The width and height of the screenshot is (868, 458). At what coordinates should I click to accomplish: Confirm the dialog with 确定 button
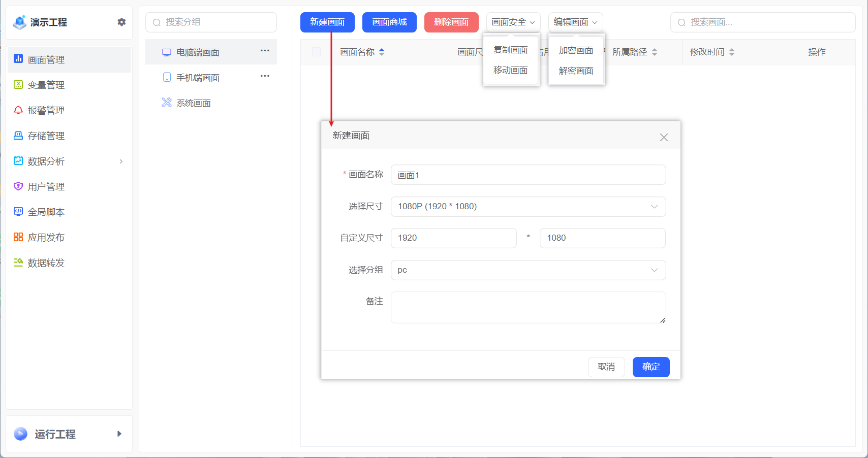pyautogui.click(x=651, y=367)
